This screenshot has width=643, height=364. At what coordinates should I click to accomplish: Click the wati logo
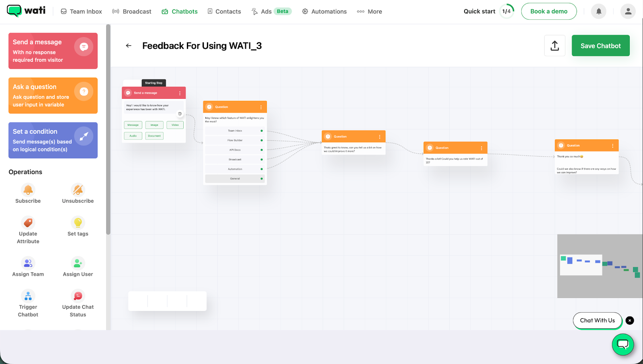26,11
